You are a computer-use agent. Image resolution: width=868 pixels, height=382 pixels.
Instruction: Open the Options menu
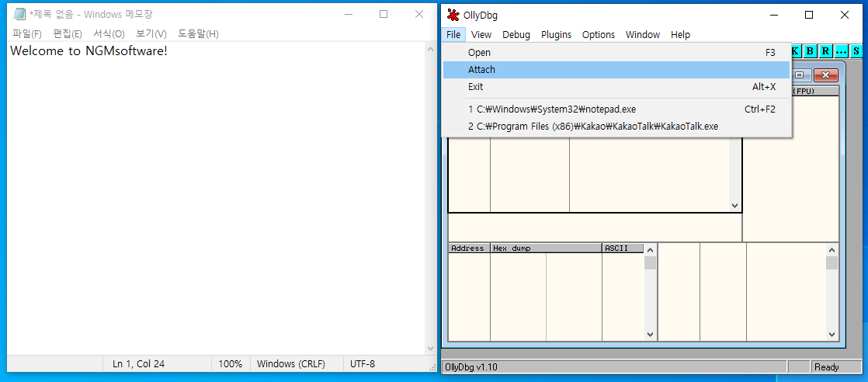point(599,34)
